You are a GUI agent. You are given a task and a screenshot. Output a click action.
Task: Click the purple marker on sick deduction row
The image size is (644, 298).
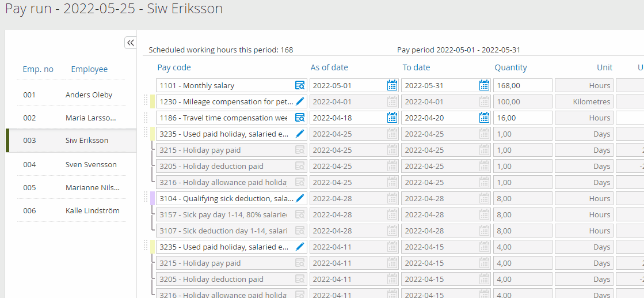pos(153,199)
